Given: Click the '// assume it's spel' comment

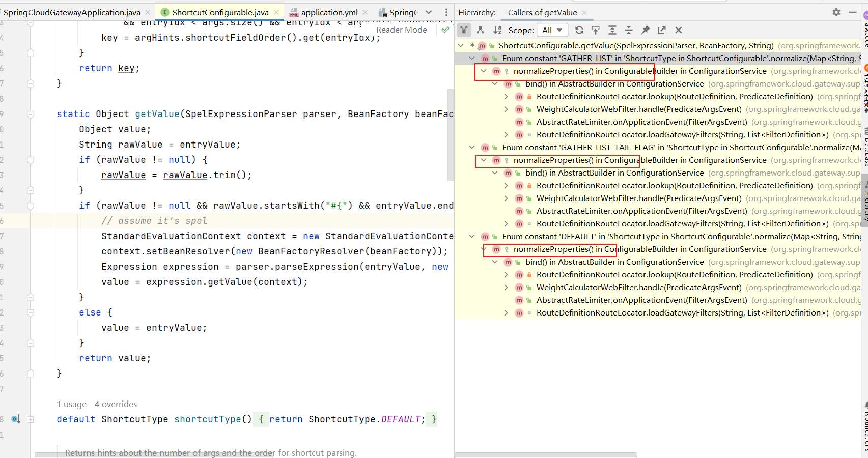Looking at the screenshot, I should tap(154, 221).
